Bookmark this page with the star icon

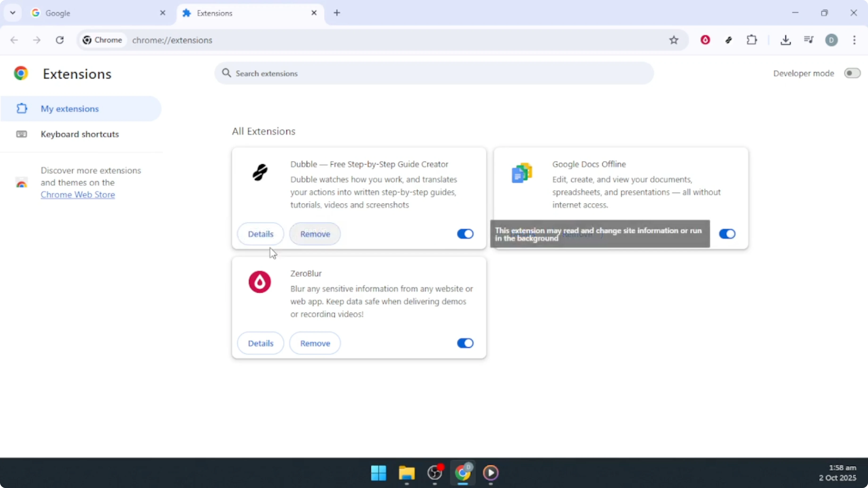coord(674,40)
